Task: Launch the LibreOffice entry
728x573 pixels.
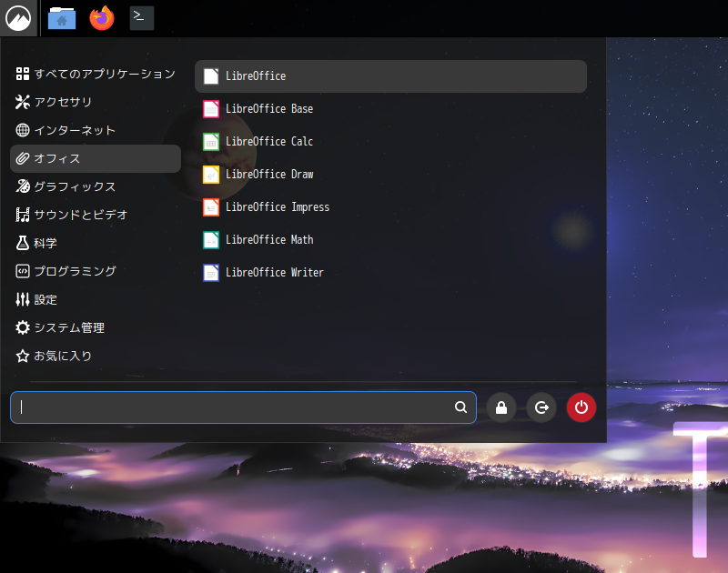Action: [x=390, y=76]
